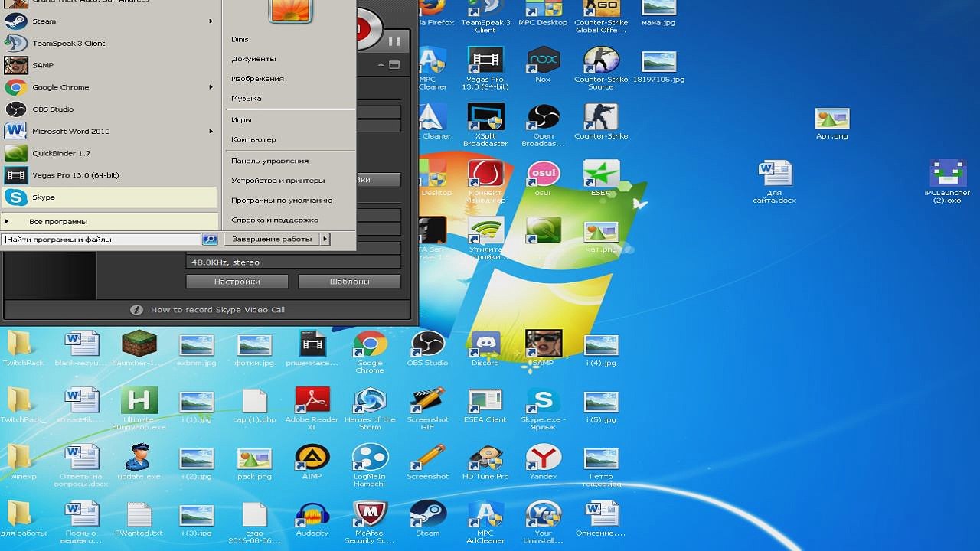Open the Документы folder from Start menu
980x551 pixels.
(x=253, y=59)
